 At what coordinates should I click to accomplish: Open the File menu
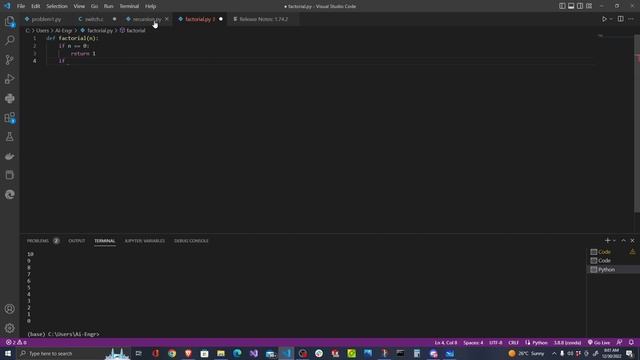[x=21, y=6]
